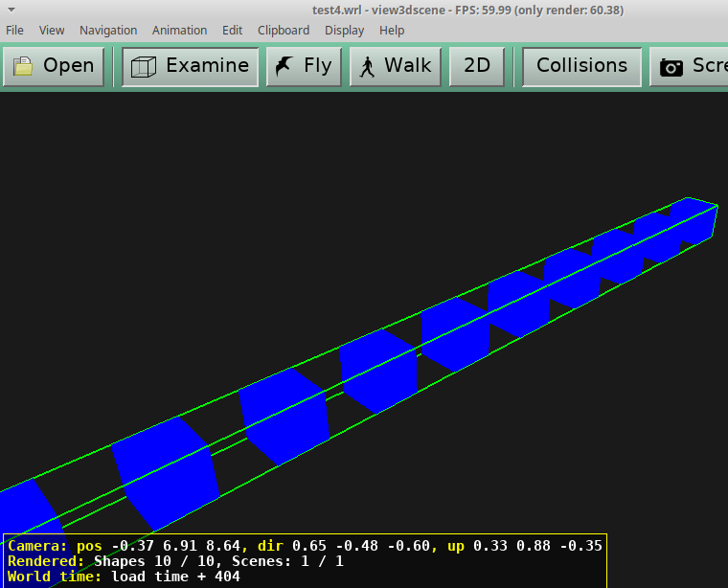Click the wireframe cube Examine icon
Image resolution: width=728 pixels, height=588 pixels.
144,67
